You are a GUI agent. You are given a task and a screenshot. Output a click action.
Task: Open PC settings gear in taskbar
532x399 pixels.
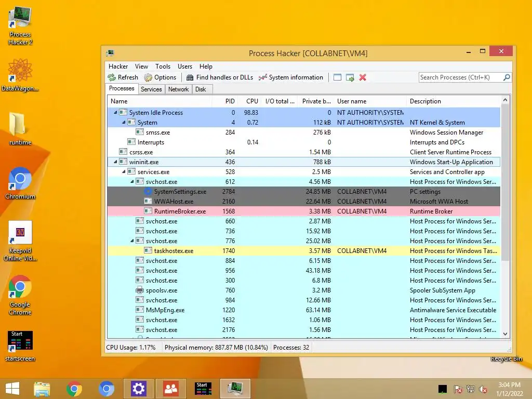tap(138, 389)
